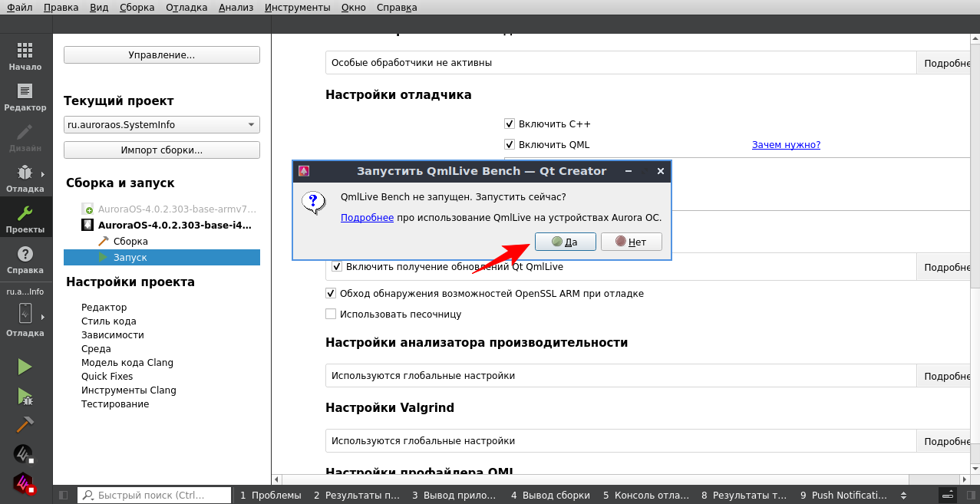
Task: Uncheck the 'Включить C++' checkbox
Action: coord(509,124)
